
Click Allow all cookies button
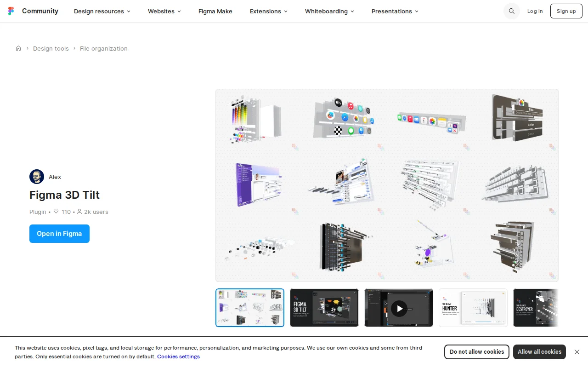539,352
